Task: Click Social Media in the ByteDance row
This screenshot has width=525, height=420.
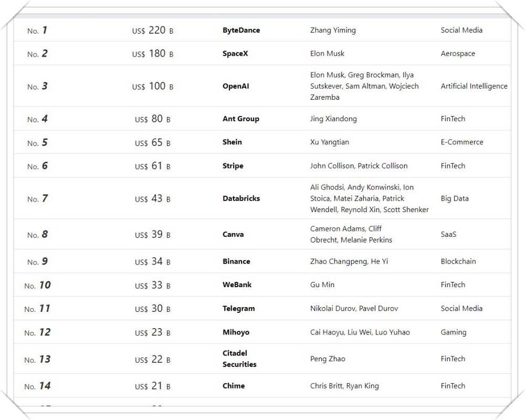Action: [x=461, y=30]
